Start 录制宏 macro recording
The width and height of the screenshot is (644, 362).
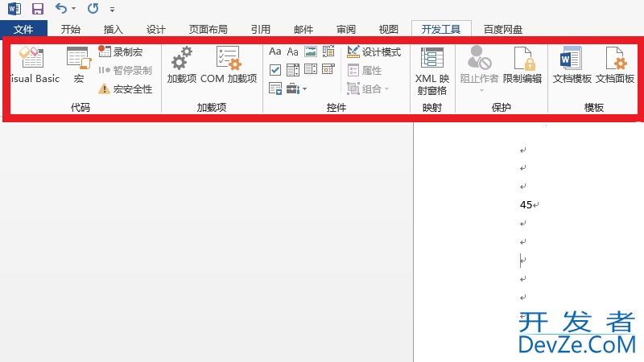tap(121, 51)
